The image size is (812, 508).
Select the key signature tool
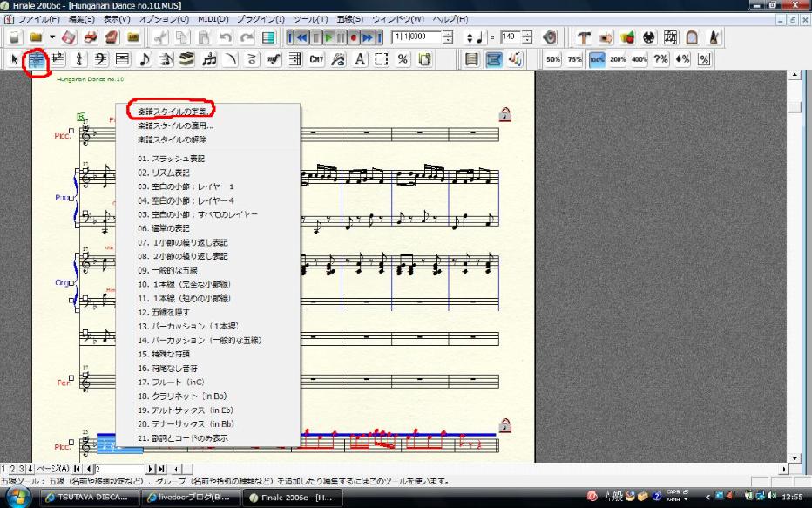(x=59, y=58)
